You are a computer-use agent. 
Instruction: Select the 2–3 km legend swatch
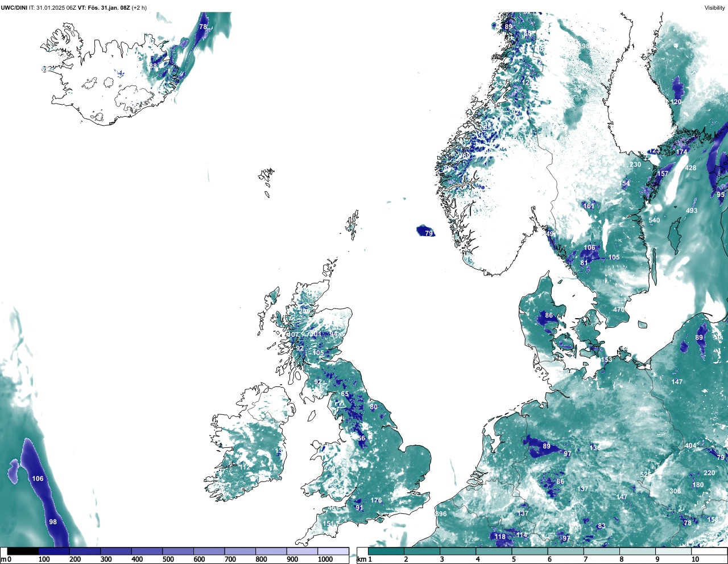(x=422, y=551)
